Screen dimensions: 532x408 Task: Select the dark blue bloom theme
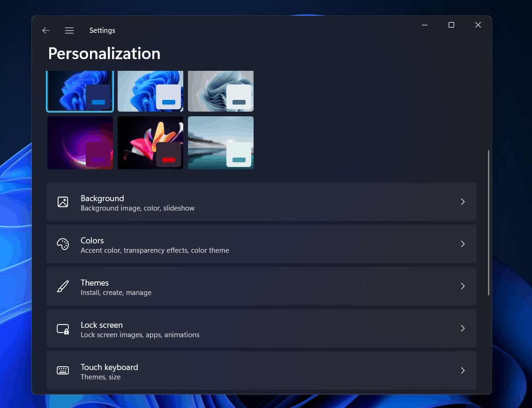click(x=80, y=91)
